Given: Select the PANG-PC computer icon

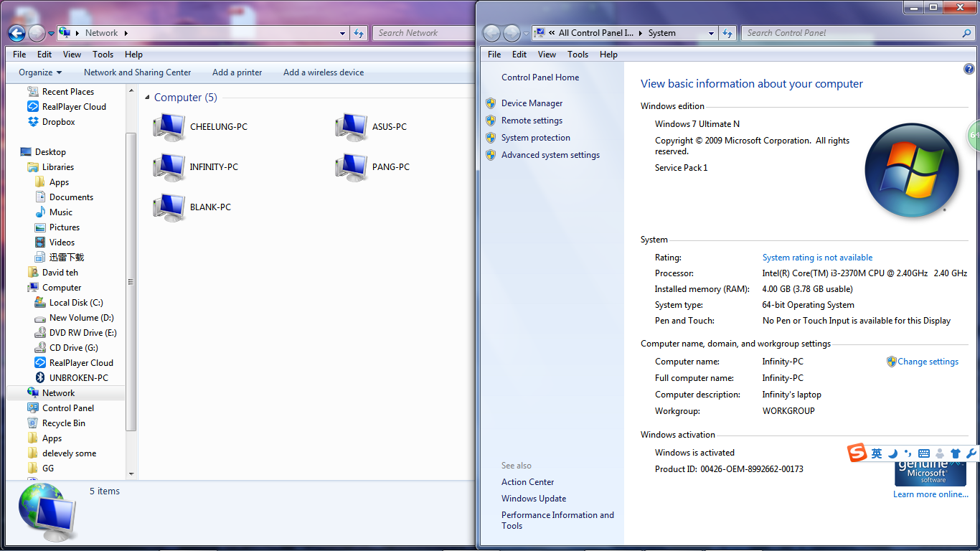Looking at the screenshot, I should pyautogui.click(x=352, y=167).
